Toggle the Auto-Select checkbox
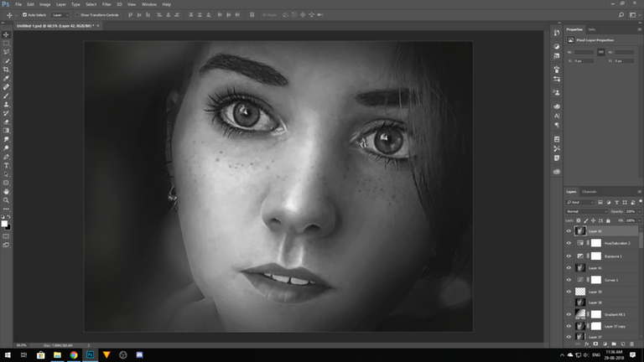Viewport: 644px width, 362px height. [23, 15]
